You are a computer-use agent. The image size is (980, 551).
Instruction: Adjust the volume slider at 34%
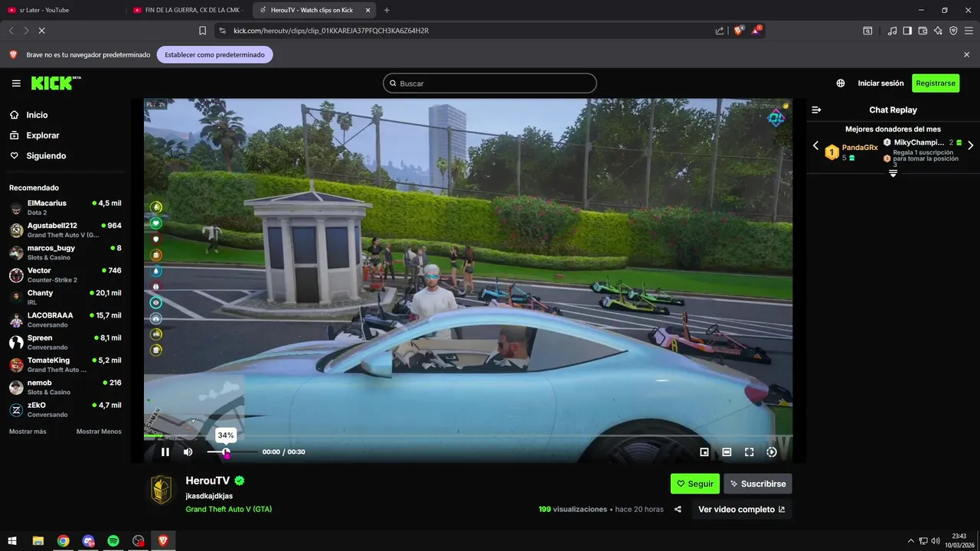click(x=226, y=452)
